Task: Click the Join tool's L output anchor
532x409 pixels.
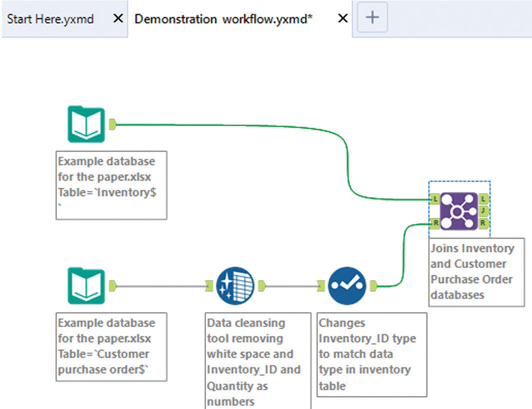Action: (x=483, y=199)
